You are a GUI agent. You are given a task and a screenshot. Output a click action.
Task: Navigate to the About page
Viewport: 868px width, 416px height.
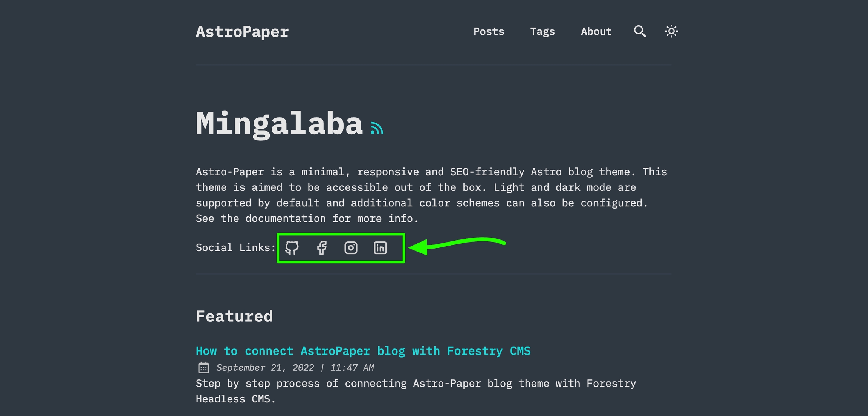tap(596, 31)
